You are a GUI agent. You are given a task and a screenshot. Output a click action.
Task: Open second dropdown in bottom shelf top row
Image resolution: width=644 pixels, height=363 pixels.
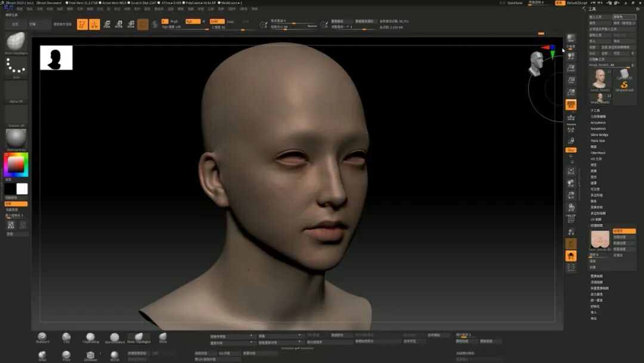(280, 336)
